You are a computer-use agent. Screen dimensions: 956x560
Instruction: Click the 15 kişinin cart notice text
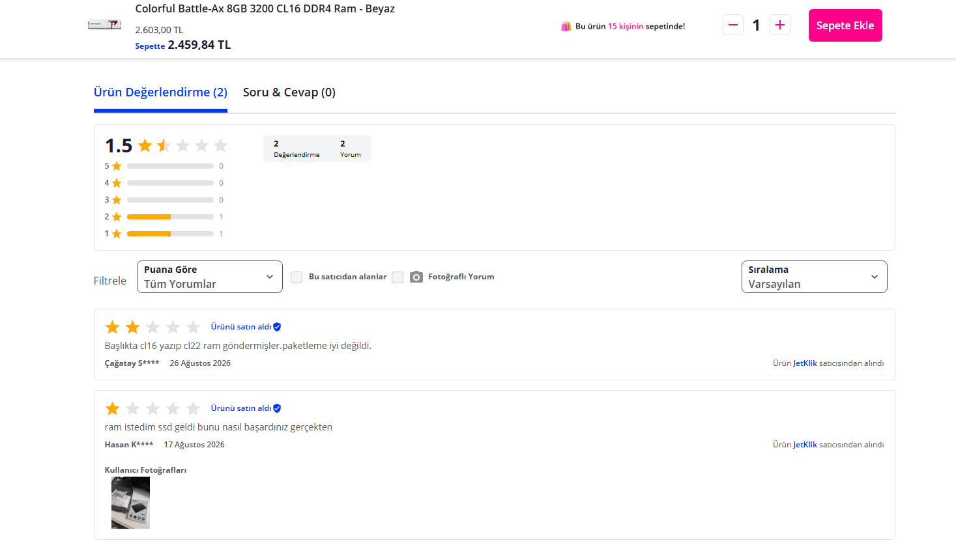[626, 26]
